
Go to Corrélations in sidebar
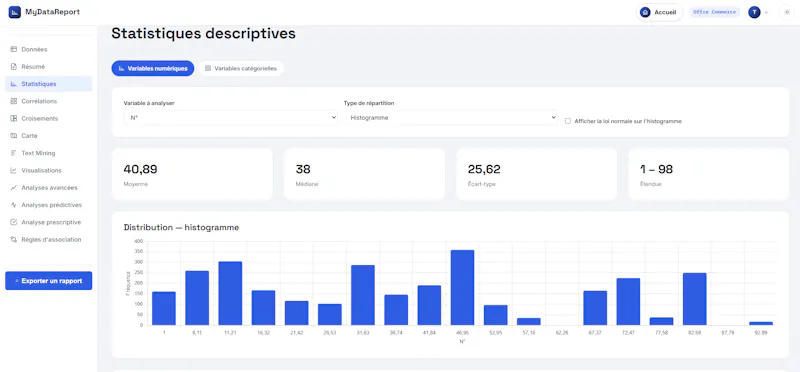click(x=49, y=102)
